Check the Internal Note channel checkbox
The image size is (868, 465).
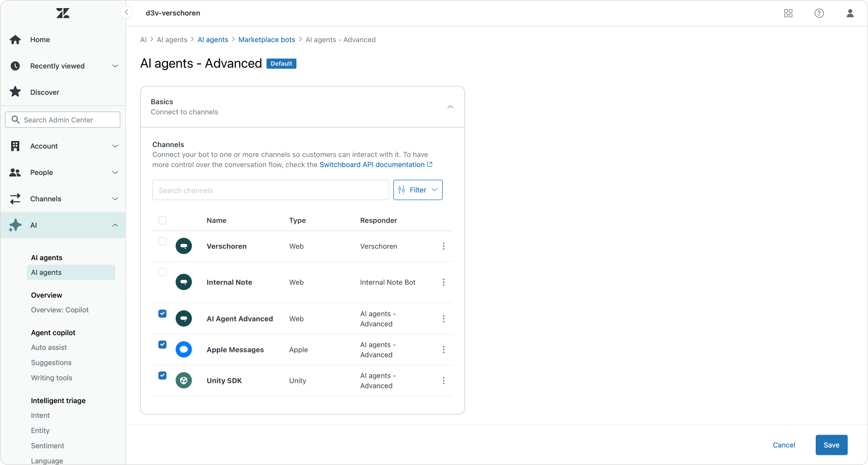(x=162, y=272)
